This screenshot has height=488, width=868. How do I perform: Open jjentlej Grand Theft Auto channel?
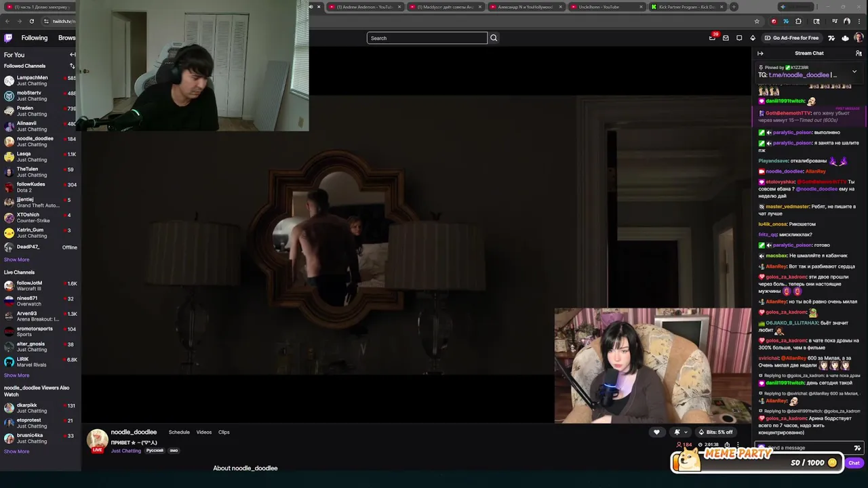(x=40, y=202)
